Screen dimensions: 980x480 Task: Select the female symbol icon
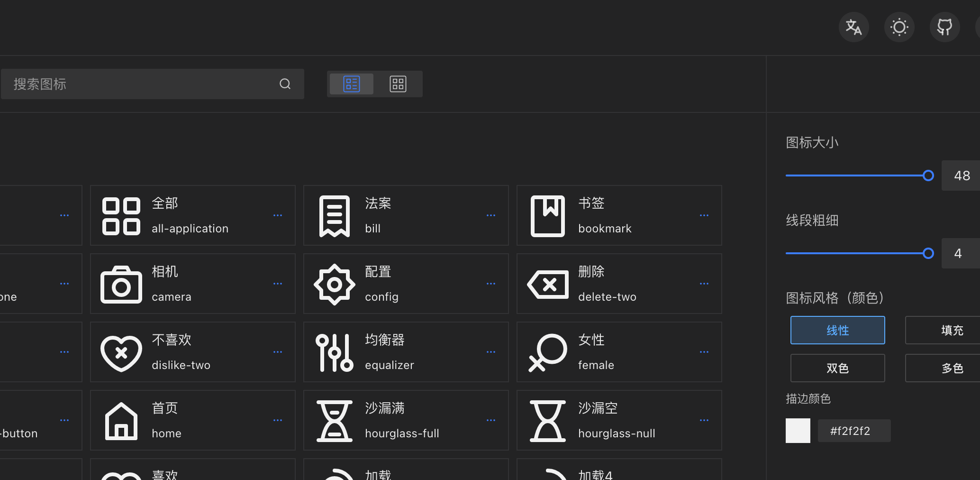pos(548,353)
